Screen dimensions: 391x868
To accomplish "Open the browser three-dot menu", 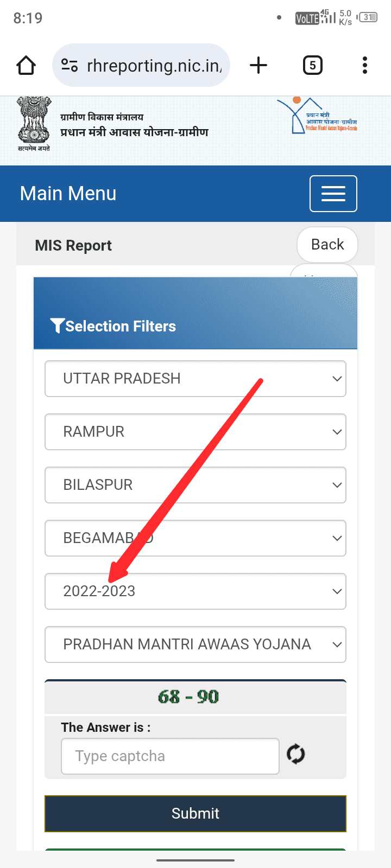I will point(365,66).
